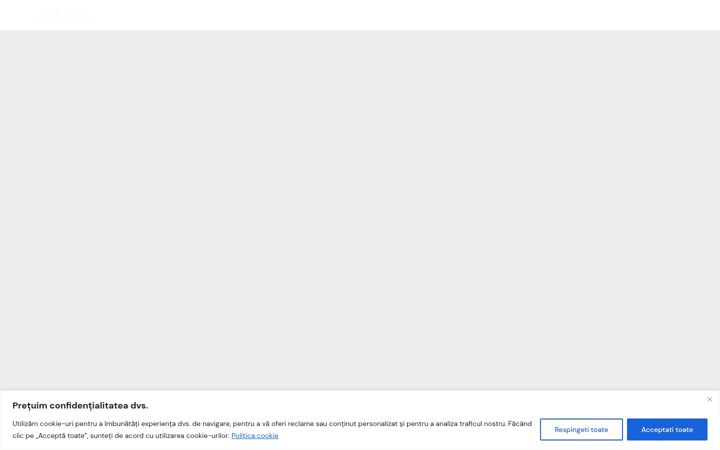Click the Respingeți toate button
This screenshot has height=450, width=720.
(x=581, y=429)
